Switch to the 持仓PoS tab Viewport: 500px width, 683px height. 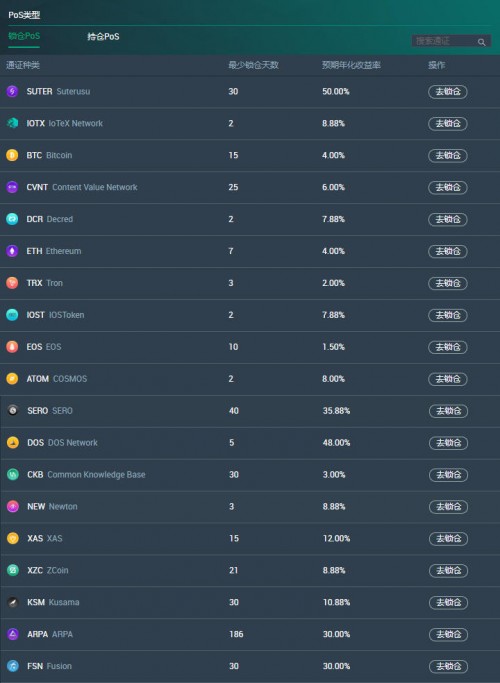(103, 37)
